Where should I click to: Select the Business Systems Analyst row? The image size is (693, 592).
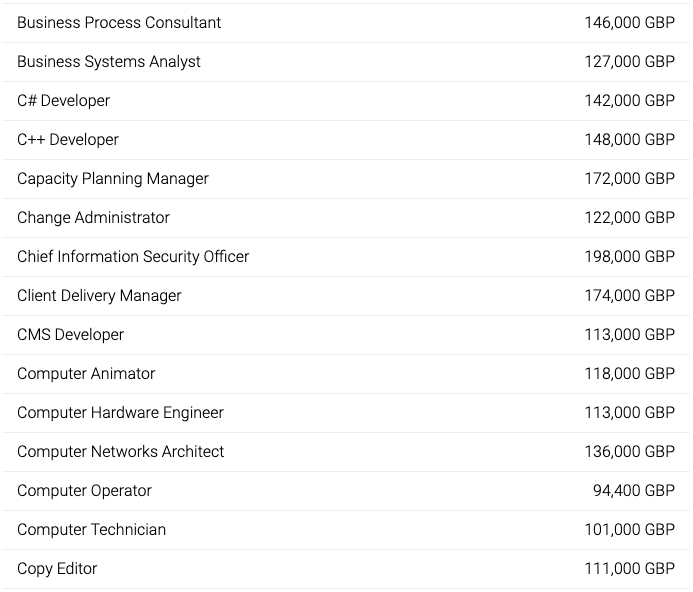(x=109, y=62)
